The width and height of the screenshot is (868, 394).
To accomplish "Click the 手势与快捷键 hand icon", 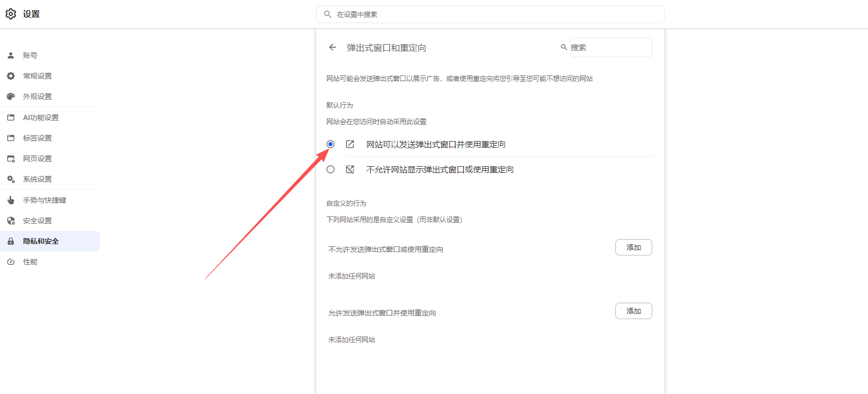I will click(11, 200).
